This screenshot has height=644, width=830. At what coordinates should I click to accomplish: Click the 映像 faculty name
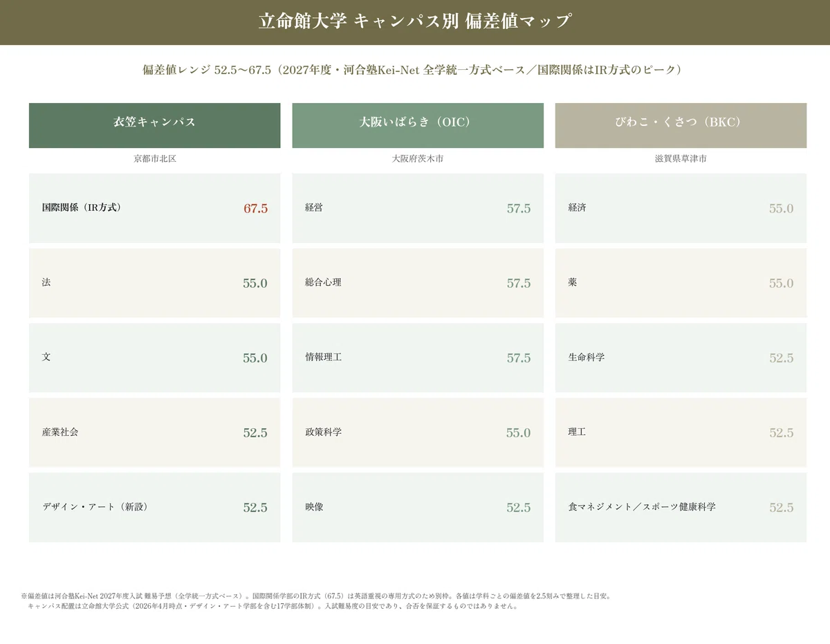[314, 506]
